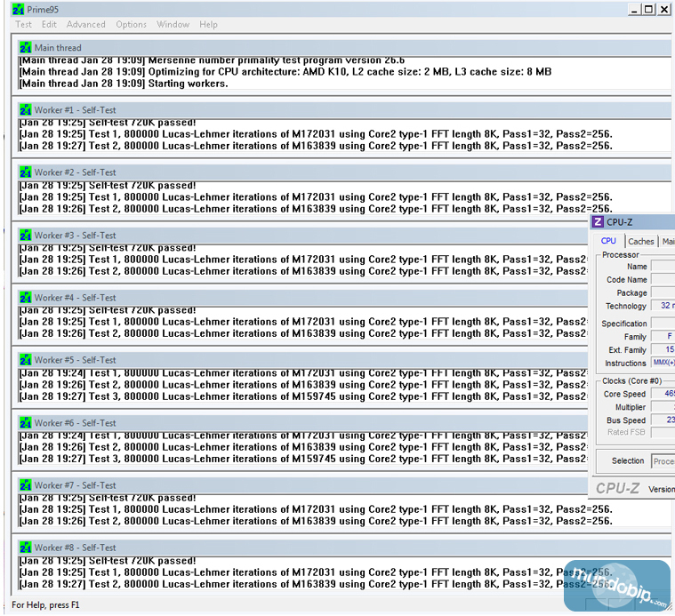Click the Worker #4 window icon

tap(26, 297)
